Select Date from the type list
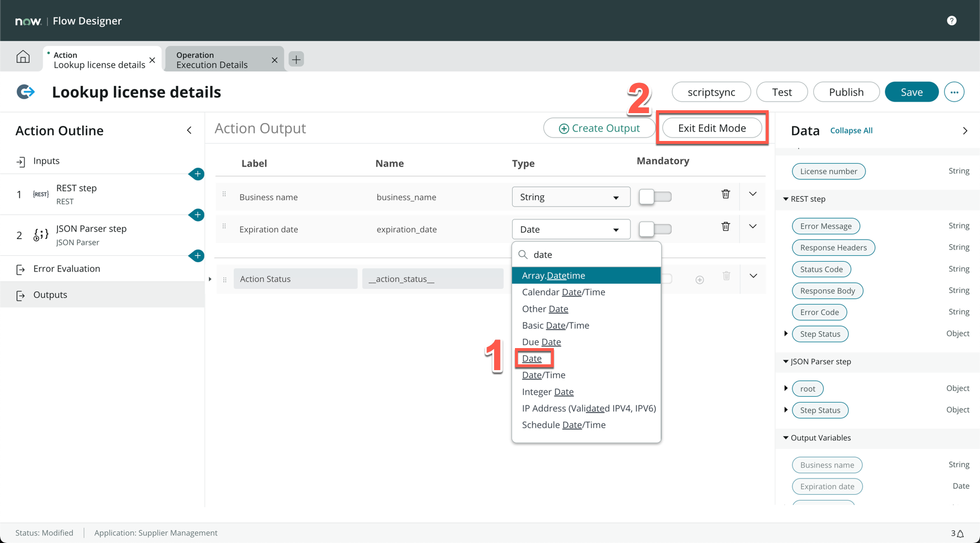 [532, 359]
